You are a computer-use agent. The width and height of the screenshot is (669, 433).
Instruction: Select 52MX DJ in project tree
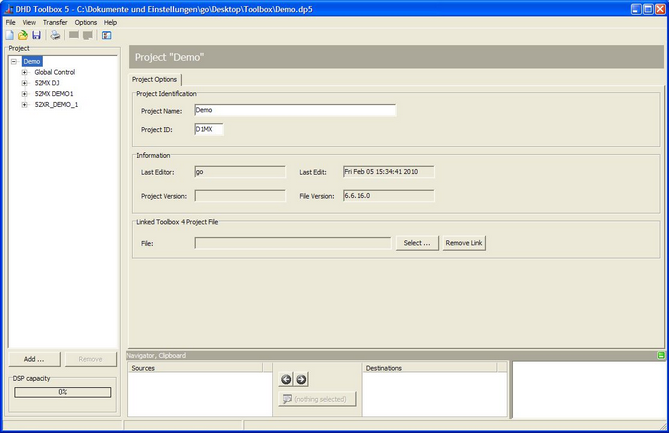coord(47,83)
